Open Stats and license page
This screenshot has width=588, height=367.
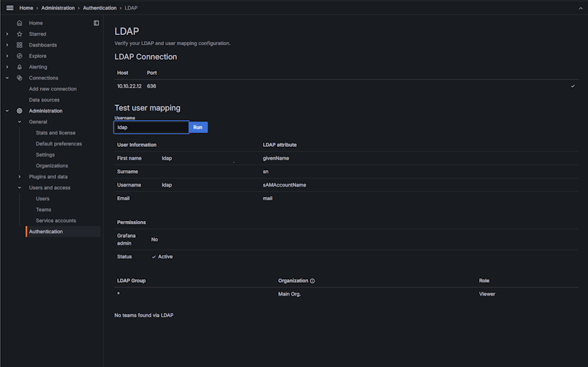56,133
